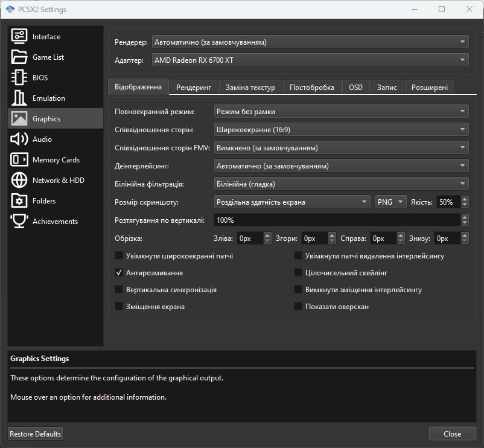Screen dimensions: 484x448
Task: Enable widescreen patches checkbox
Action: click(119, 255)
